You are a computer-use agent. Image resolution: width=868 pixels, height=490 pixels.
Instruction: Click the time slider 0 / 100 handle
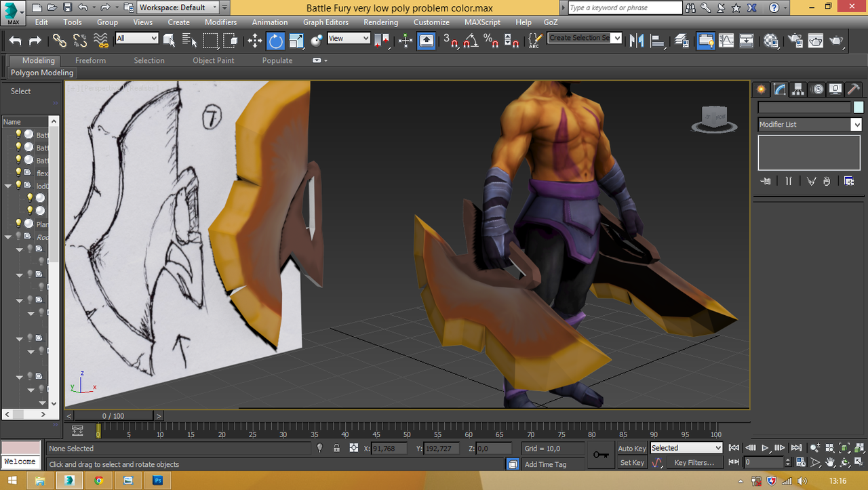point(113,415)
